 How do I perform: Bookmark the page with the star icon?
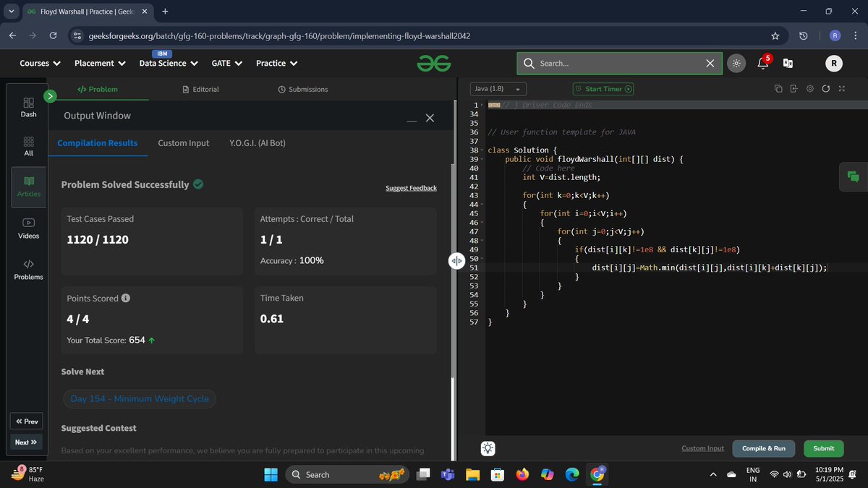(x=775, y=35)
